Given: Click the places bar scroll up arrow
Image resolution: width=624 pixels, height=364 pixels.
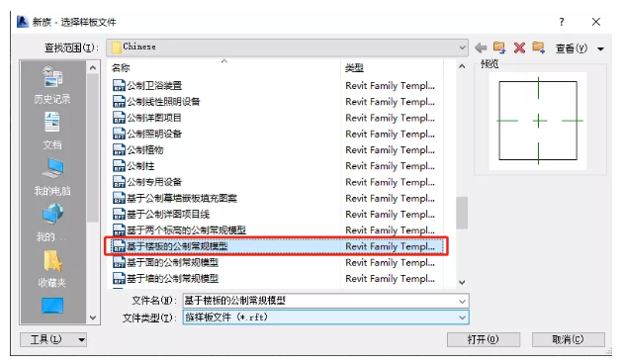Looking at the screenshot, I should point(93,68).
